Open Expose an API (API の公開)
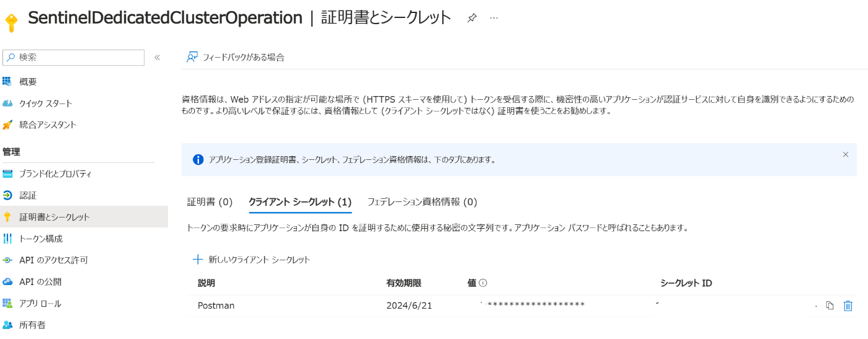Viewport: 868px width, 339px height. click(x=40, y=282)
